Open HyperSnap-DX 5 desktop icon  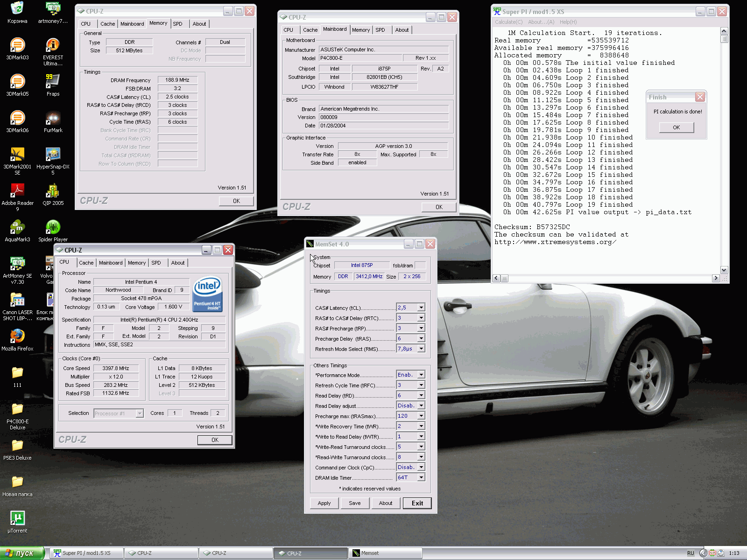tap(53, 161)
